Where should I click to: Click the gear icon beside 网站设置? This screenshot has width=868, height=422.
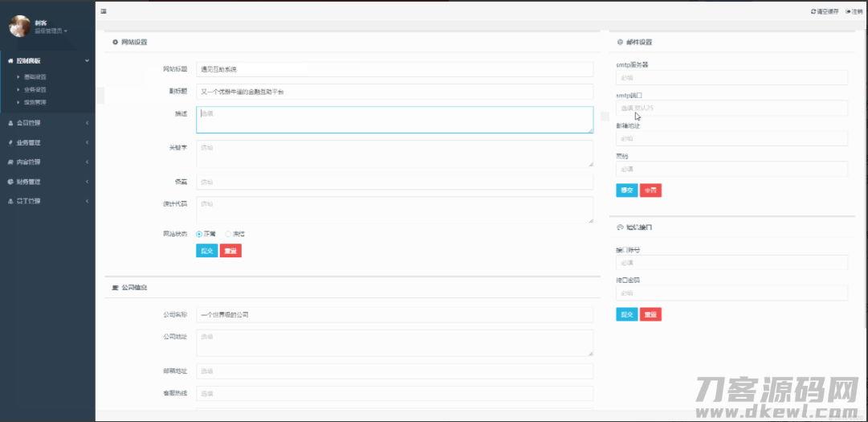pyautogui.click(x=115, y=42)
